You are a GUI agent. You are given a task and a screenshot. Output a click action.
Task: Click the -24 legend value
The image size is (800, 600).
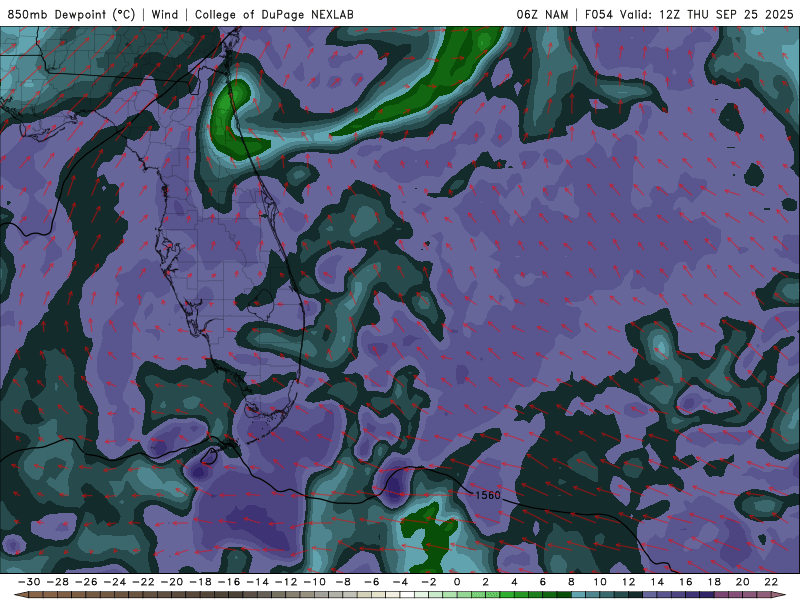tap(115, 582)
